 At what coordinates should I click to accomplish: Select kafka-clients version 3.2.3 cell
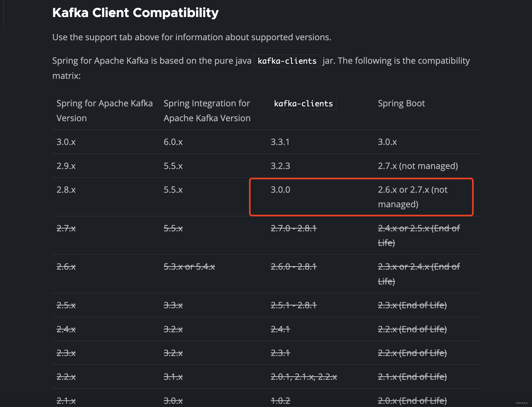[x=280, y=166]
